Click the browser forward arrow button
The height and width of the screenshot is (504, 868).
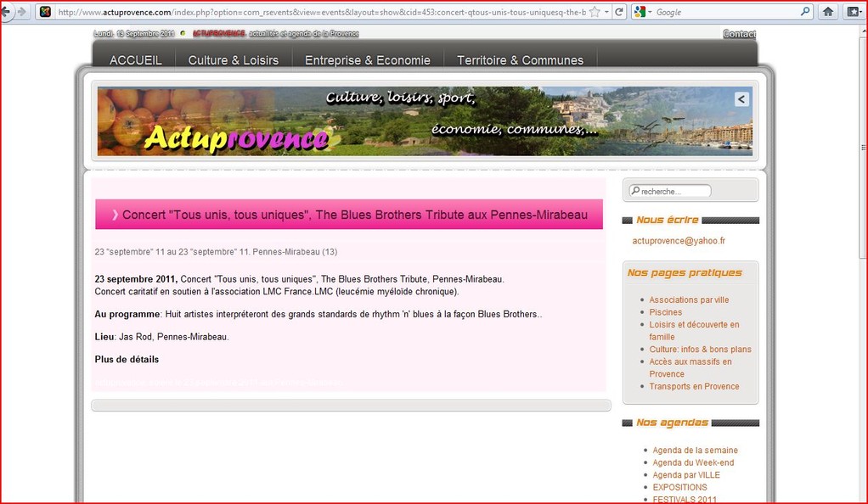click(x=21, y=12)
